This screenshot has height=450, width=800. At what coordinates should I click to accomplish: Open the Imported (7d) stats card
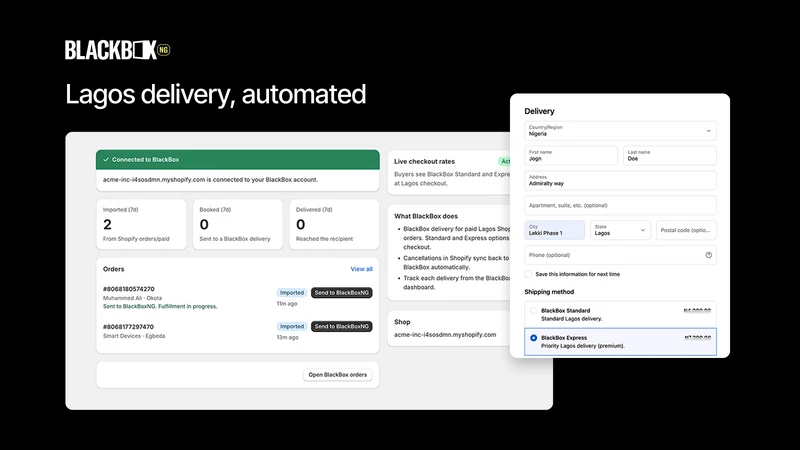(141, 224)
